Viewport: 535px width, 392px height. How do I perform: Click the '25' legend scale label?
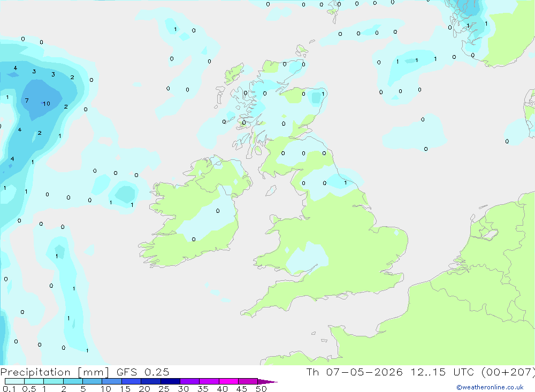click(164, 389)
